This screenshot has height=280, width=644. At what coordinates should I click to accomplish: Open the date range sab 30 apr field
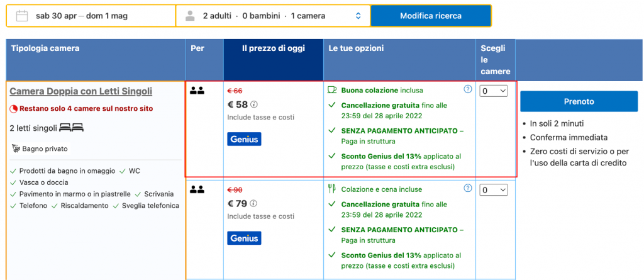(x=82, y=16)
